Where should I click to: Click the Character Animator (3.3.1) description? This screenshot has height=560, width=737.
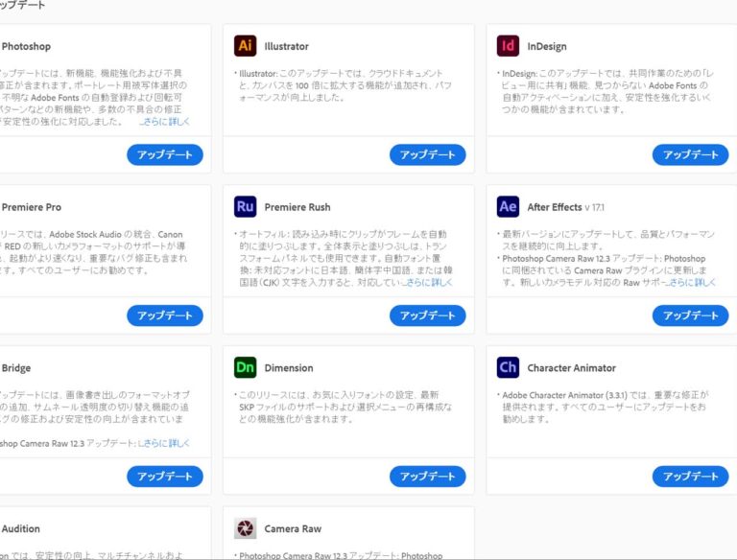pos(603,407)
